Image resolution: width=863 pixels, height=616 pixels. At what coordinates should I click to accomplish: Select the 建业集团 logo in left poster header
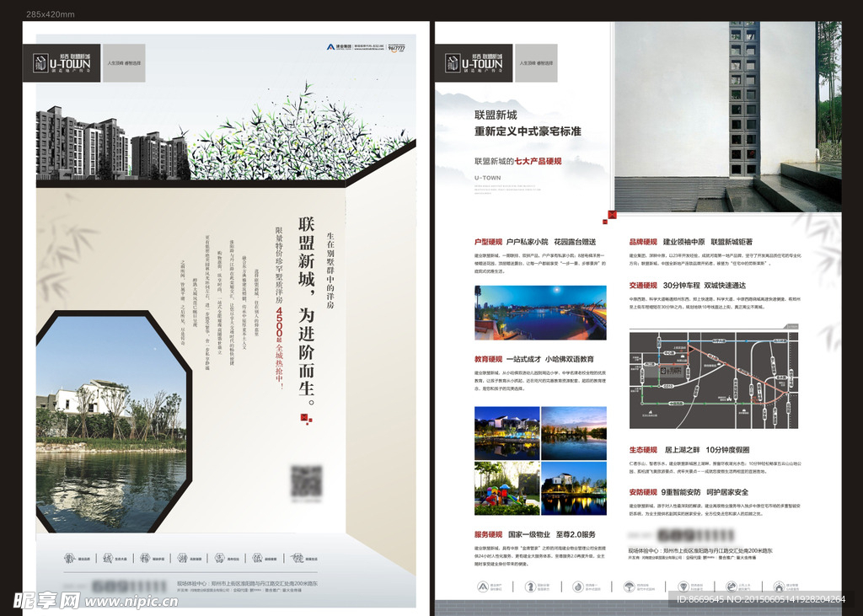click(339, 47)
